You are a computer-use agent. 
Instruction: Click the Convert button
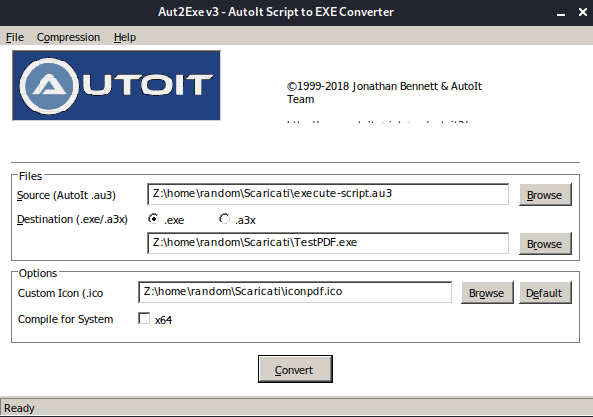[x=295, y=369]
